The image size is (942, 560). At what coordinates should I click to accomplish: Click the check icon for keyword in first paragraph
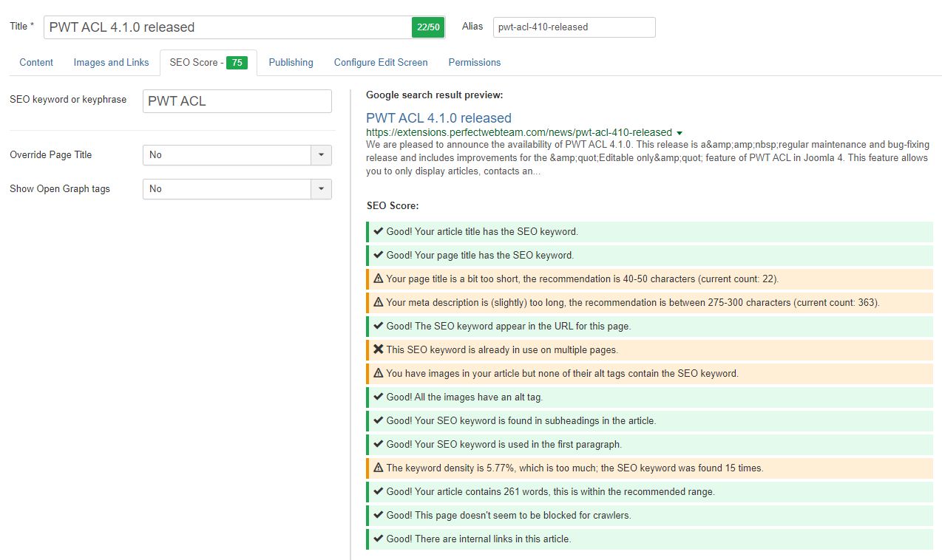tap(379, 444)
